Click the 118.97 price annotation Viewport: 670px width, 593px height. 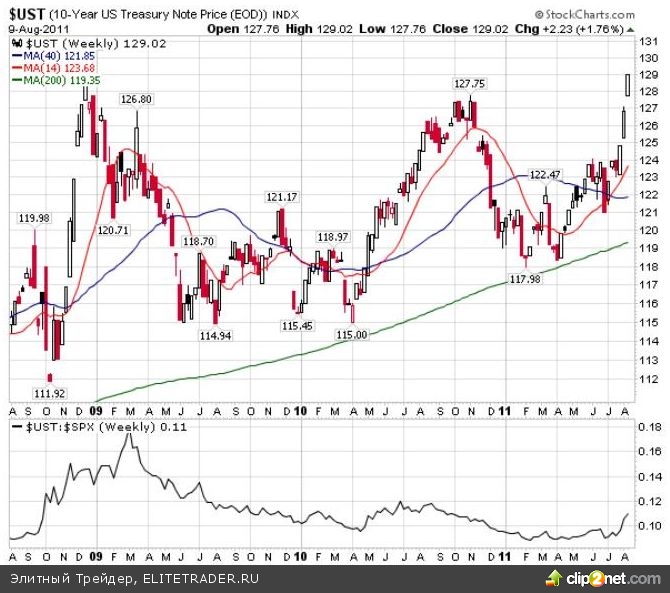[x=333, y=237]
